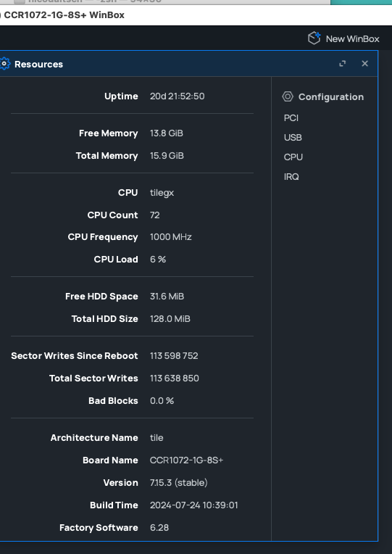Select the Version value 7.15.3 (stable)
This screenshot has width=392, height=554.
pyautogui.click(x=179, y=483)
